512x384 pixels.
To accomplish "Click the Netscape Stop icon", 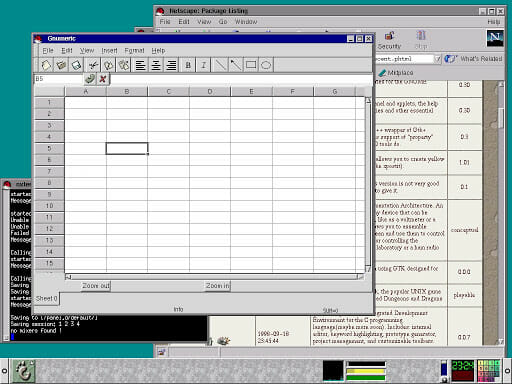I will click(x=421, y=40).
